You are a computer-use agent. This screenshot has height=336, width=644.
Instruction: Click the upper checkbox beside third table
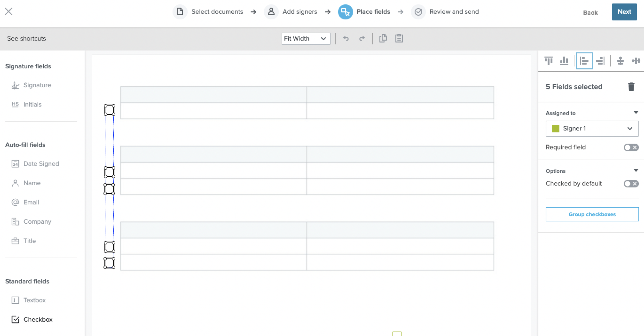coord(109,247)
